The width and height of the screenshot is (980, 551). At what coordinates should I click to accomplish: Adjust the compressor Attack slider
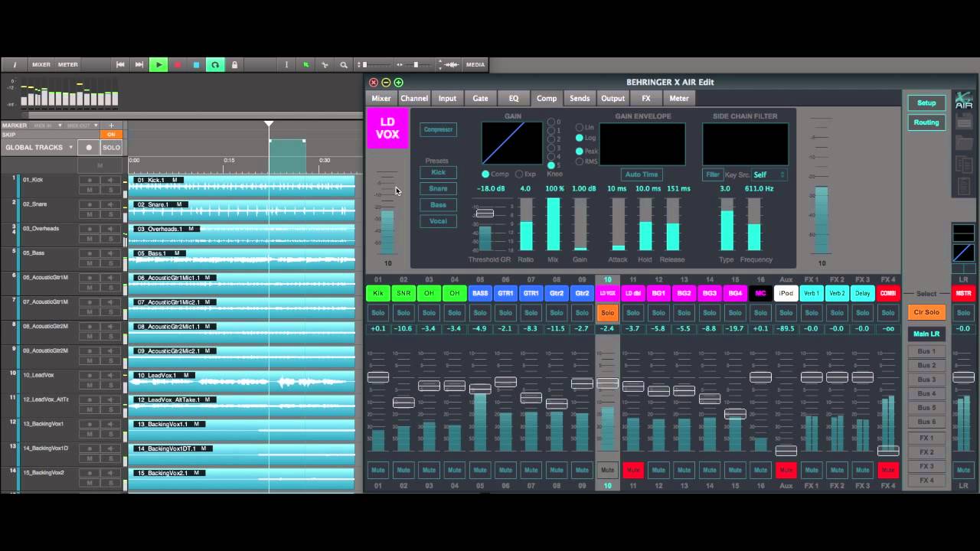(617, 224)
